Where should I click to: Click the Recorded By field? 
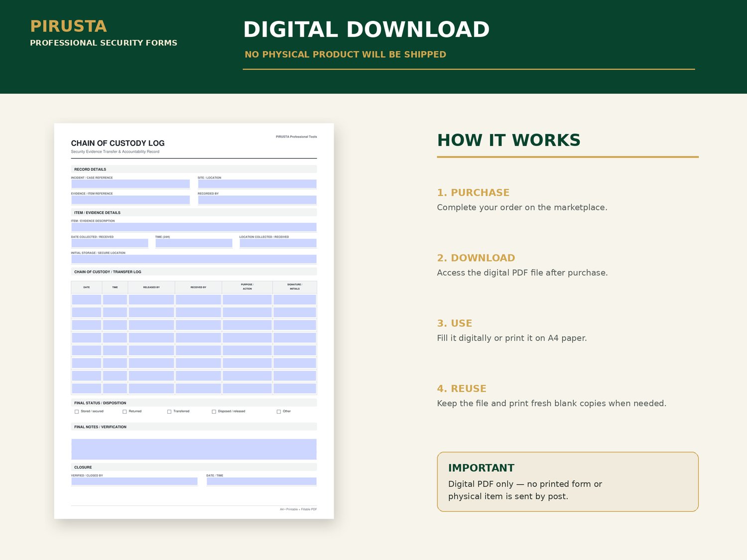tap(257, 200)
